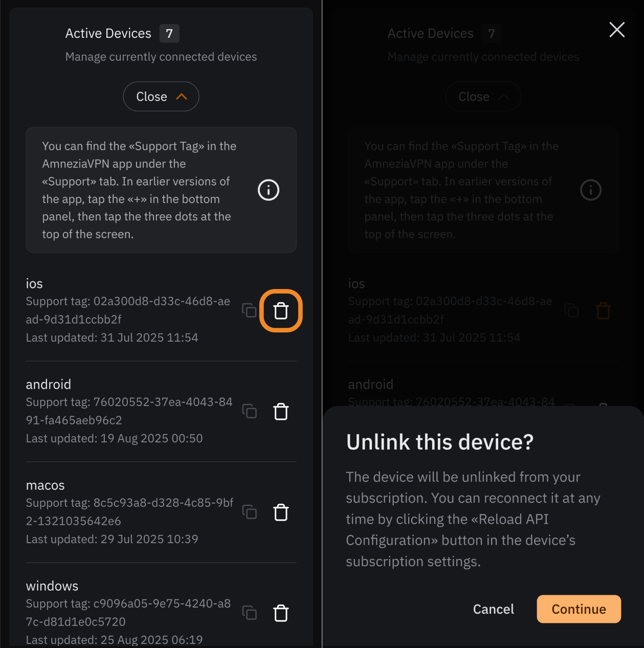Remove the macos device with trash icon

pos(281,512)
